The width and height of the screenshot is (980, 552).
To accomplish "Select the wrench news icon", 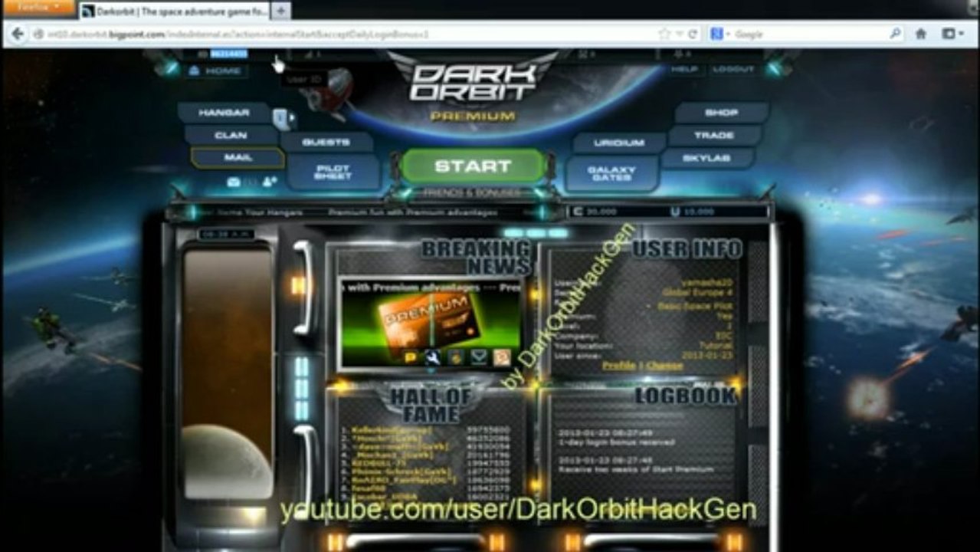I will tap(433, 356).
